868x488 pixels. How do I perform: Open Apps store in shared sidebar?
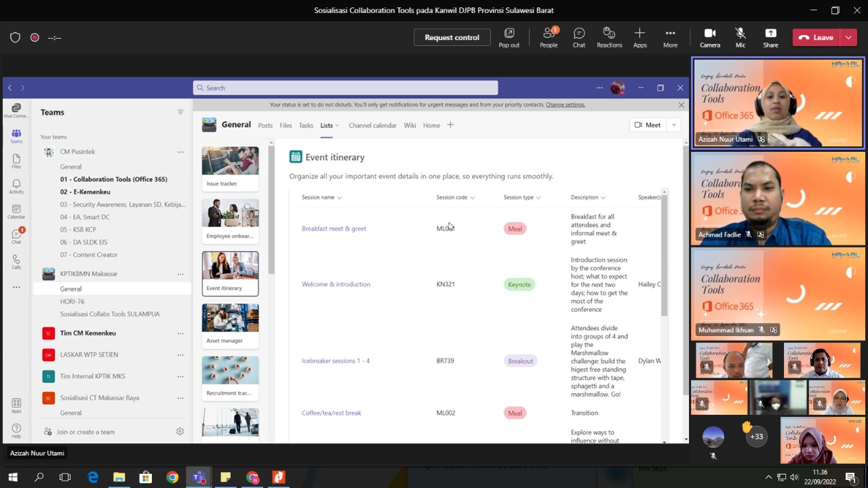[x=16, y=405]
